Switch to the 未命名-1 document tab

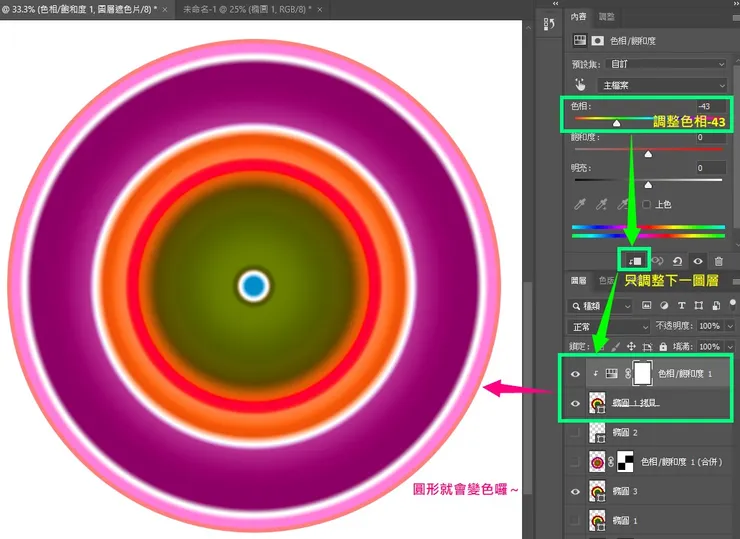coord(245,8)
